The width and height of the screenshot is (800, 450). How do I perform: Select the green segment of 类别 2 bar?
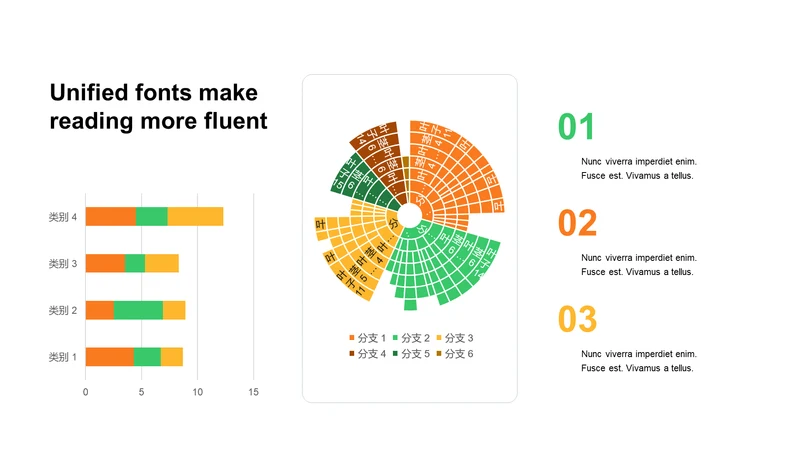pos(138,310)
